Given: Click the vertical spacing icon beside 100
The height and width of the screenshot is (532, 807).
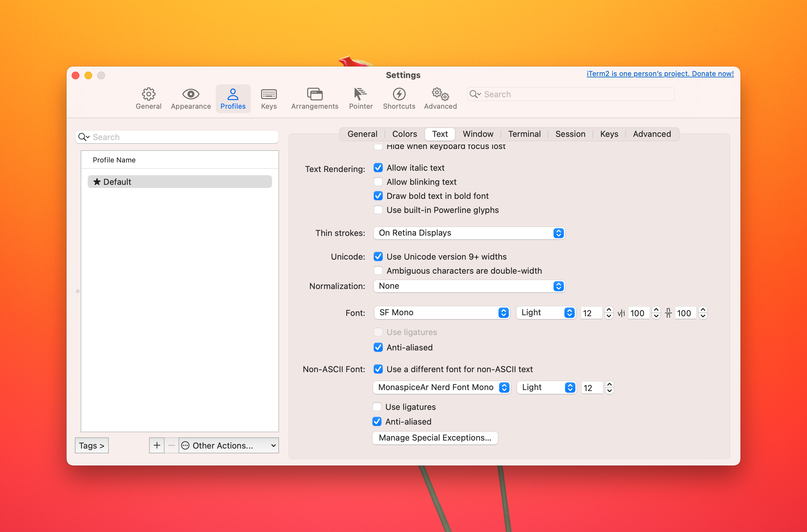Looking at the screenshot, I should (668, 313).
